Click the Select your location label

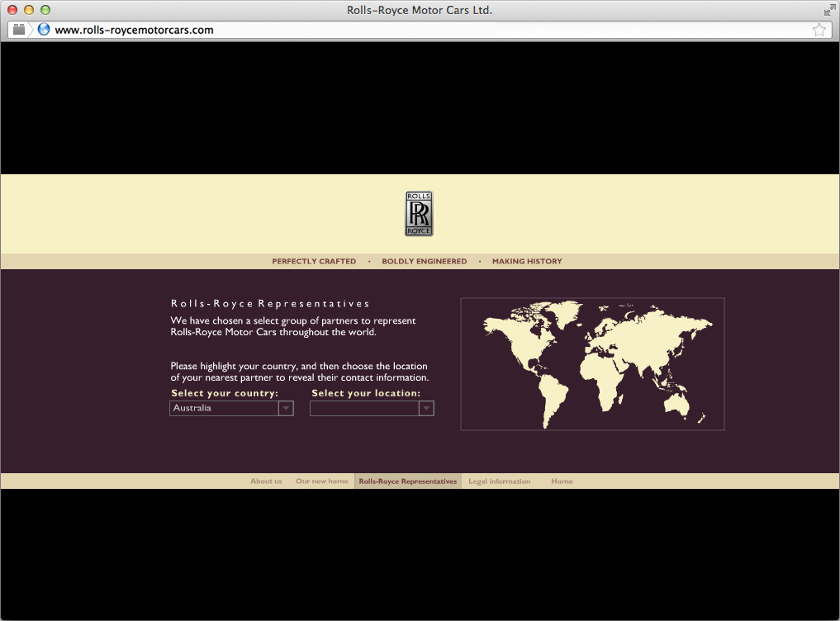point(366,393)
